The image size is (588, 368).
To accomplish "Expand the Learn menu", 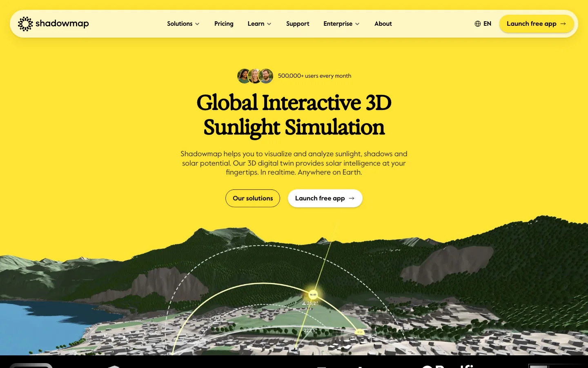I will [x=259, y=24].
